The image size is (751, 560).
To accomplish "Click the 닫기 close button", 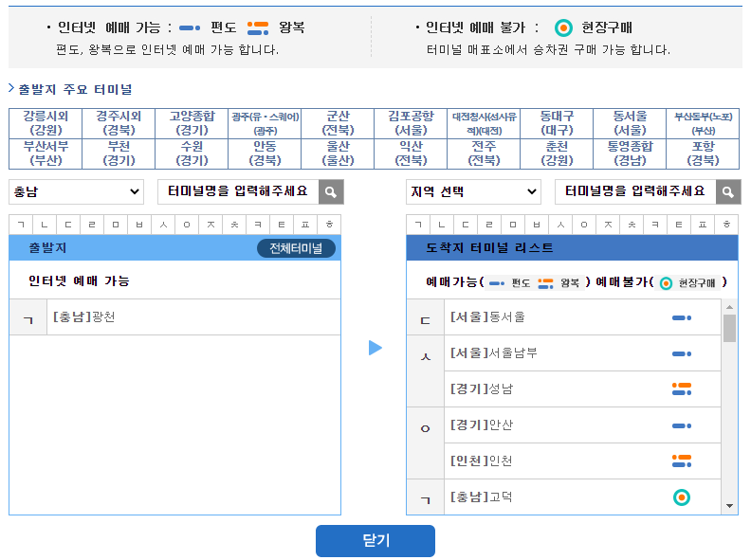I will [x=375, y=541].
